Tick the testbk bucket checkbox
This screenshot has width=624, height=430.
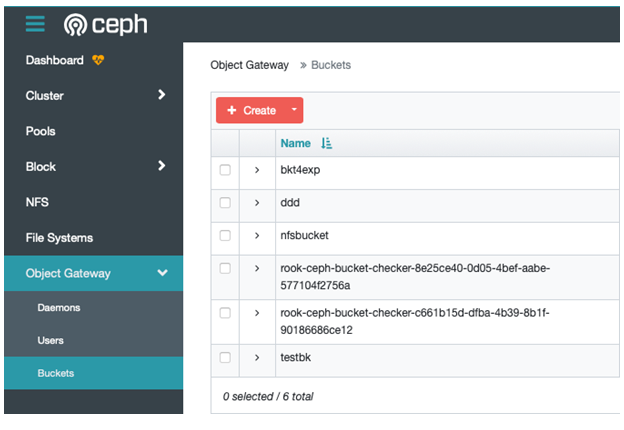click(x=225, y=358)
